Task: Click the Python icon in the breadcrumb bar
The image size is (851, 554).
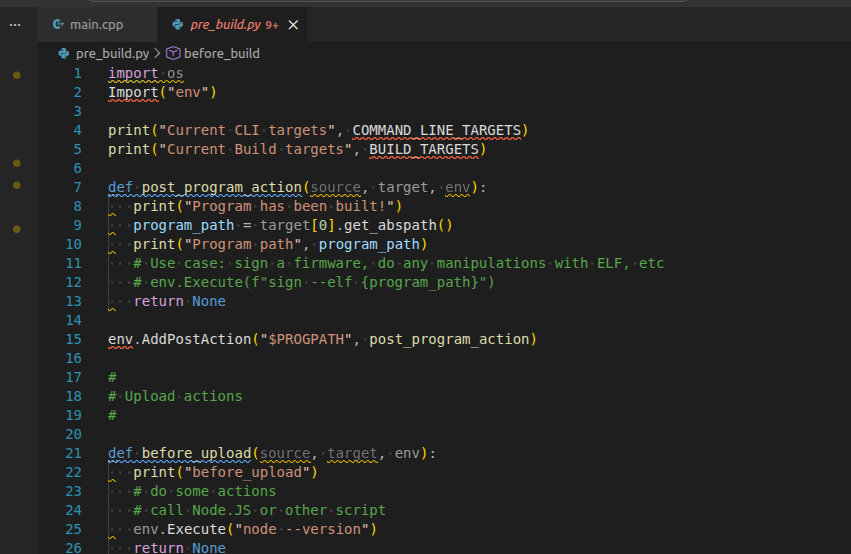Action: click(64, 53)
